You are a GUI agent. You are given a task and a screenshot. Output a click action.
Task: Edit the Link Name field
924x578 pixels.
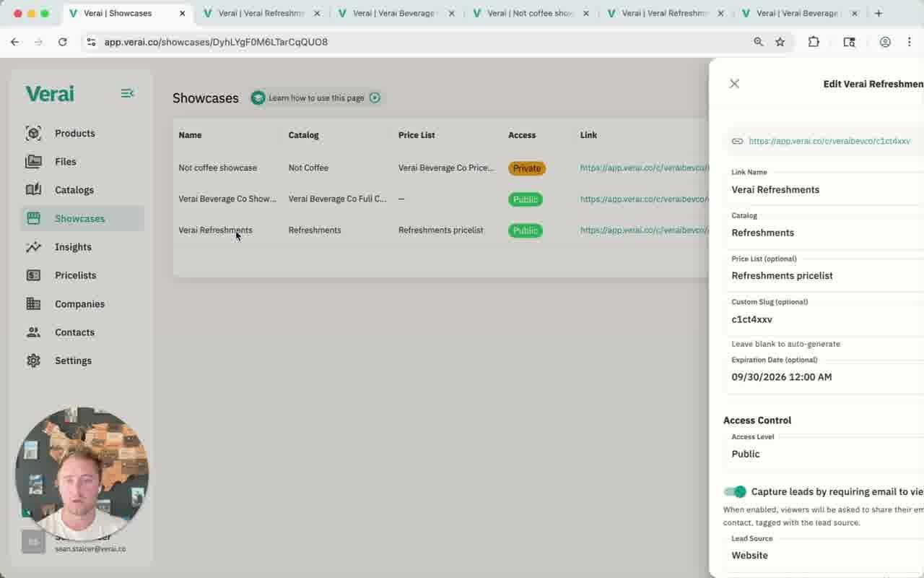tap(824, 189)
